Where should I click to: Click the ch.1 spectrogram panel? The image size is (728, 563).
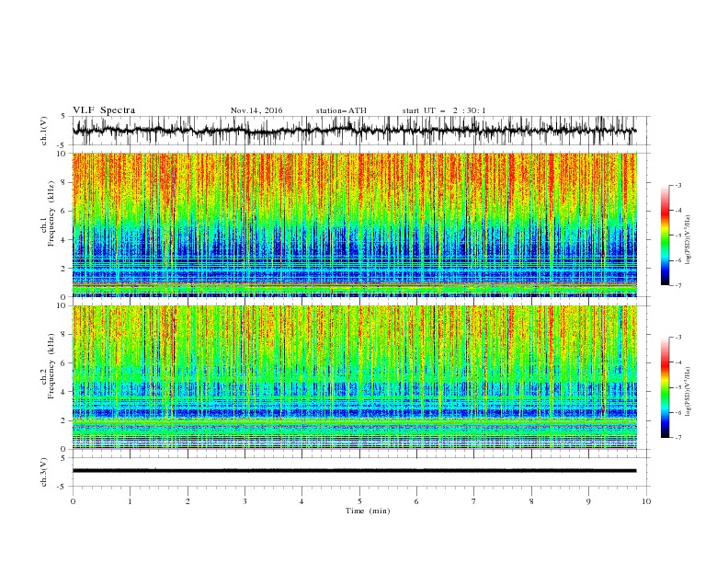[x=355, y=224]
